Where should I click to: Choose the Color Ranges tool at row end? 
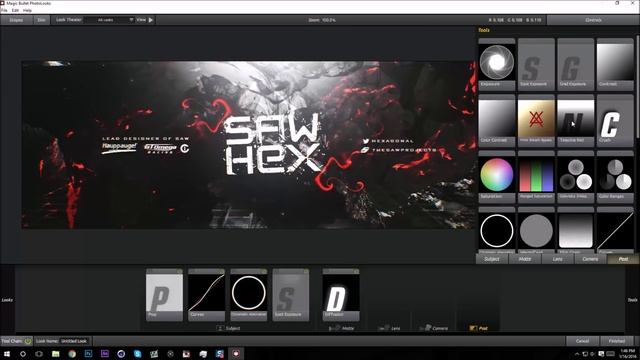click(x=615, y=176)
